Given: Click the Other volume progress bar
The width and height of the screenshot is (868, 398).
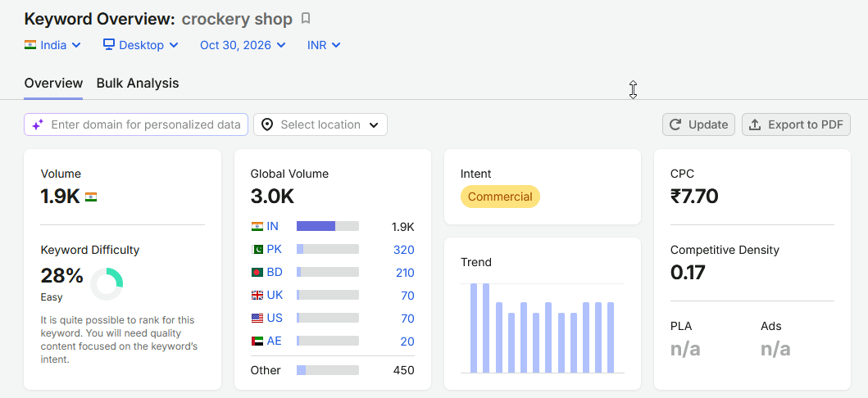Looking at the screenshot, I should coord(328,370).
